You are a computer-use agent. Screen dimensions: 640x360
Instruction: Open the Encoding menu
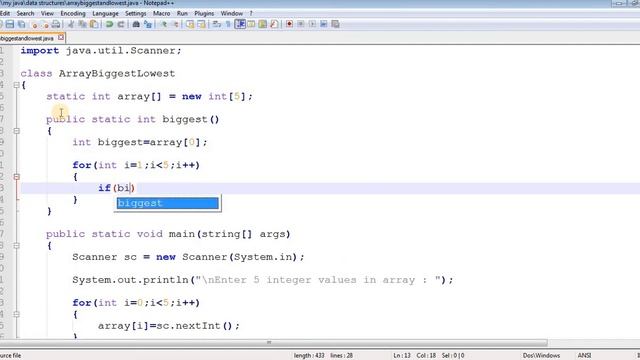pyautogui.click(x=73, y=13)
